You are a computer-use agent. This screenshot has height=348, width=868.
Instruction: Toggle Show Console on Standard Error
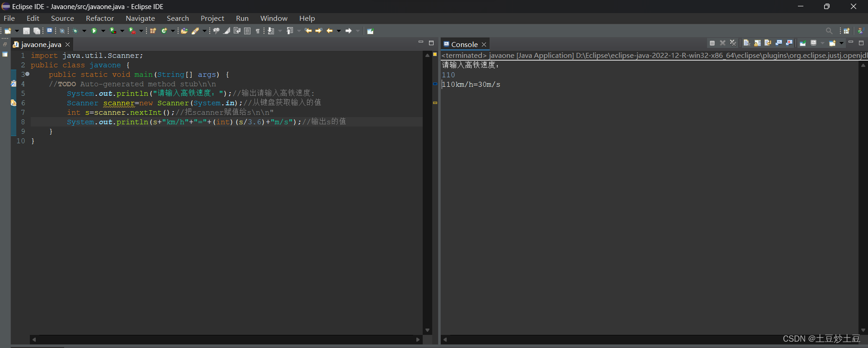coord(789,43)
